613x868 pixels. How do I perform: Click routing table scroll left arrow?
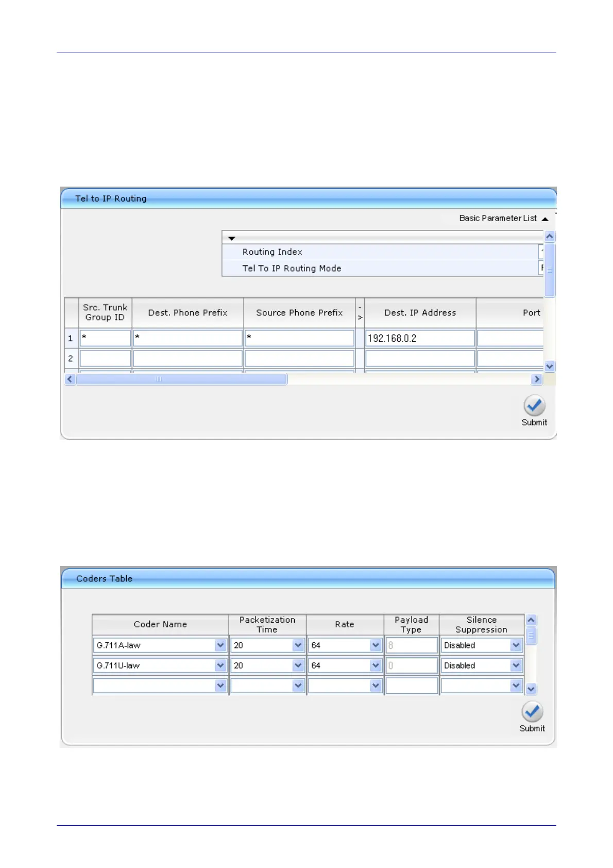click(x=70, y=379)
